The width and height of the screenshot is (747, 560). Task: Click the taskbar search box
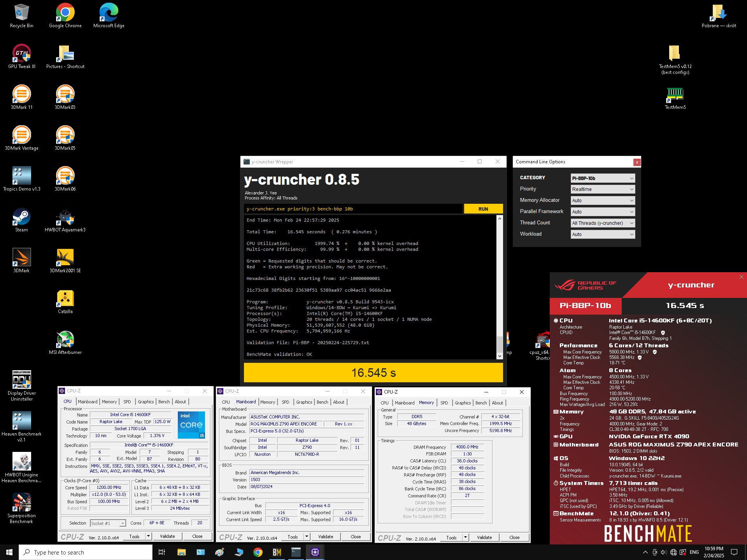click(x=86, y=552)
